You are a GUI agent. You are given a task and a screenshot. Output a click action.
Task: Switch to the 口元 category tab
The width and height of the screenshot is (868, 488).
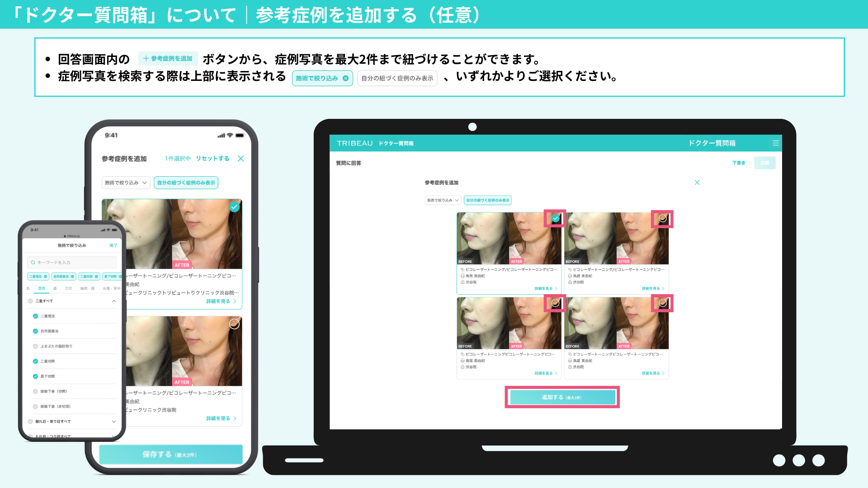69,288
